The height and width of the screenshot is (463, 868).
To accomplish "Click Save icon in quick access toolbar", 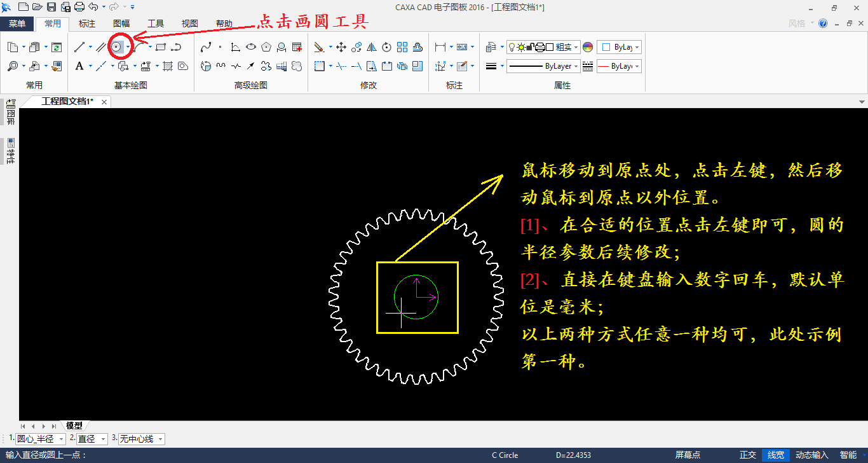I will [x=51, y=7].
